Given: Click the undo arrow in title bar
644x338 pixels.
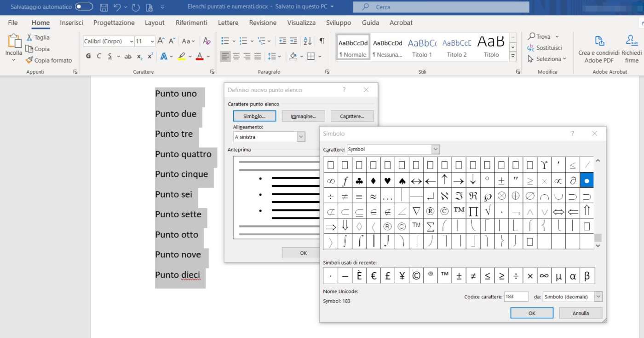Looking at the screenshot, I should pos(117,7).
